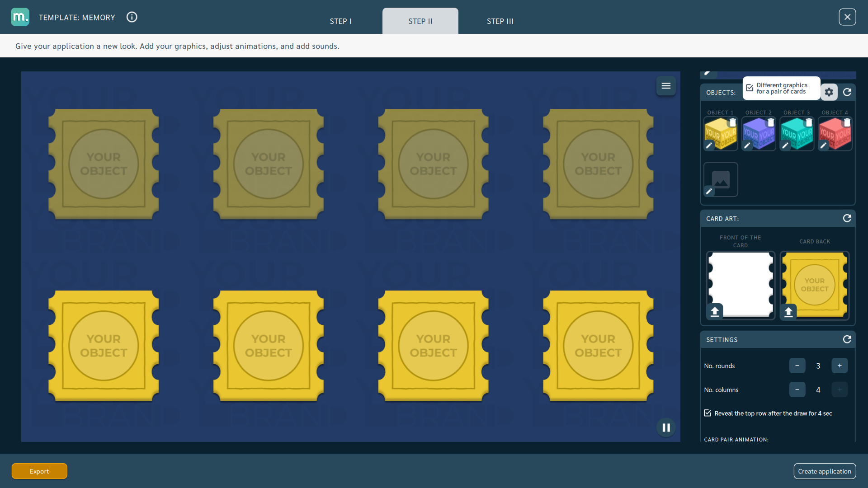Click the first top-row memory card

click(104, 164)
